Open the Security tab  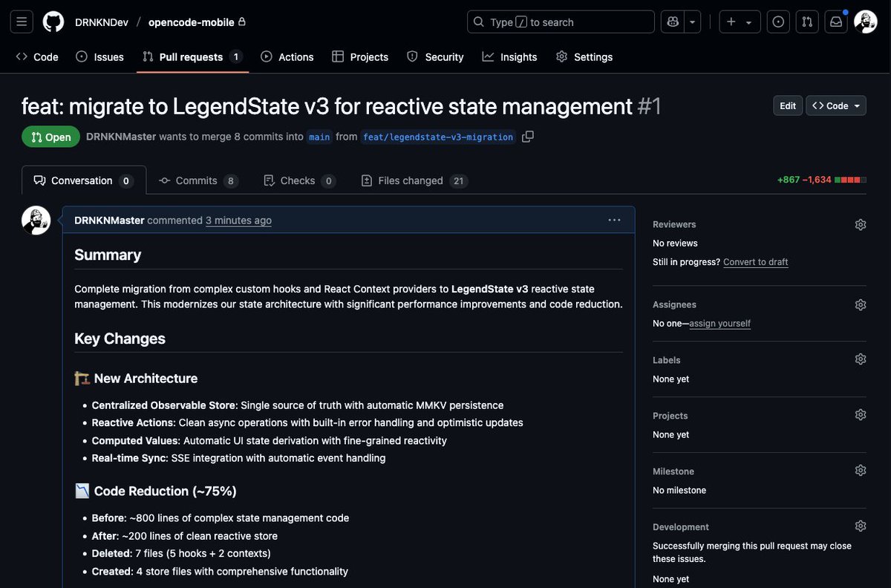tap(435, 56)
